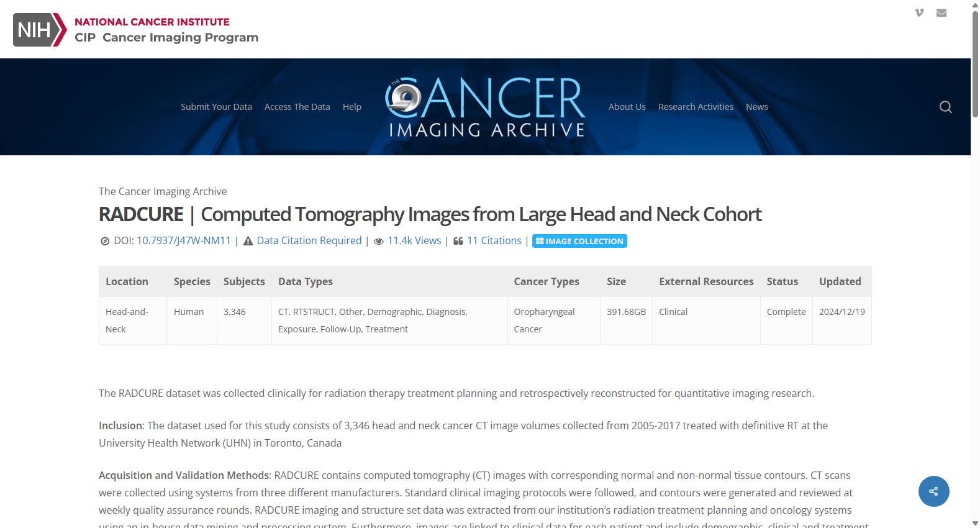Click the blue share floating button

pyautogui.click(x=933, y=491)
